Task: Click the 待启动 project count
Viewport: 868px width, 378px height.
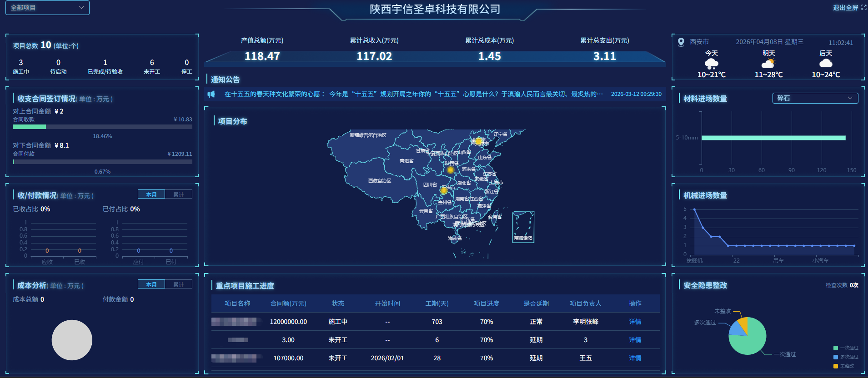Action: pos(58,62)
